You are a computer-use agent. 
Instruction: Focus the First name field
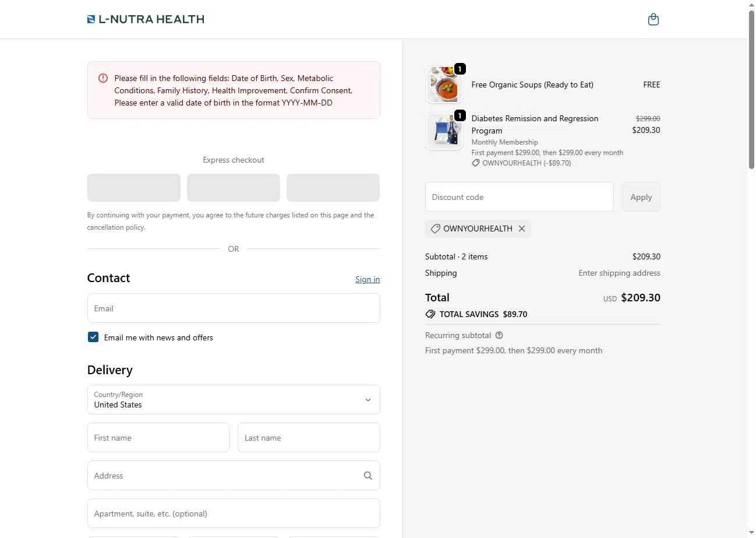click(158, 438)
